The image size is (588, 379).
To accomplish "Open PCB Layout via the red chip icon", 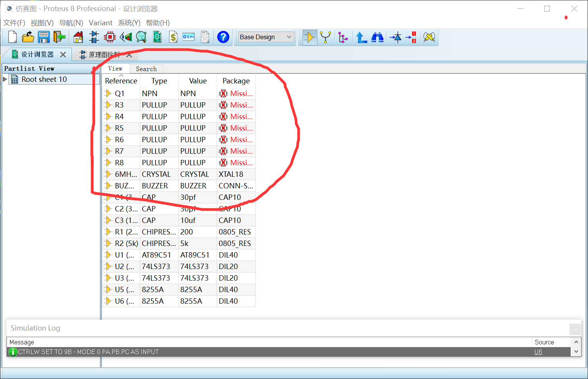I will pyautogui.click(x=110, y=37).
